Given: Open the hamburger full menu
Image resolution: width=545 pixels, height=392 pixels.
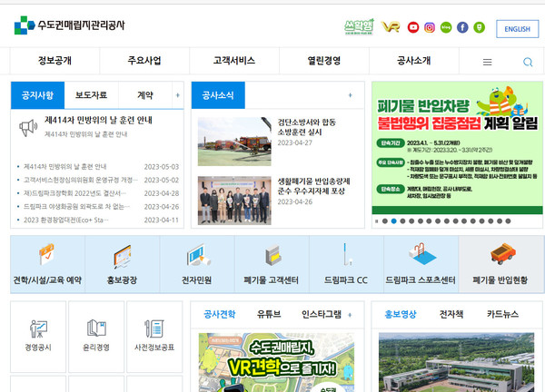Looking at the screenshot, I should (487, 62).
